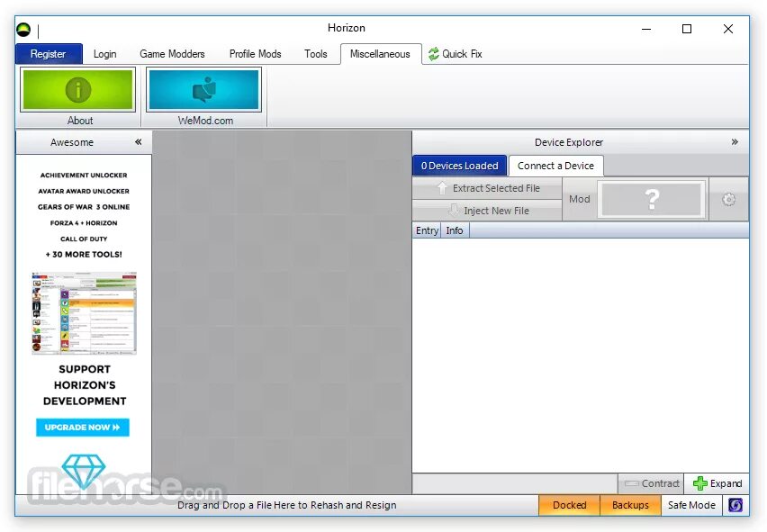
Task: Click the Horizon app logo icon
Action: (23, 30)
